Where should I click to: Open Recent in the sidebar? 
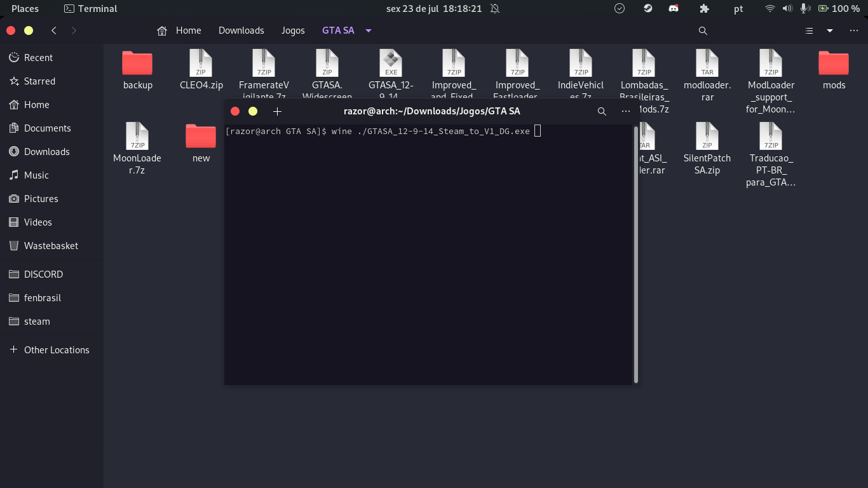pos(51,58)
